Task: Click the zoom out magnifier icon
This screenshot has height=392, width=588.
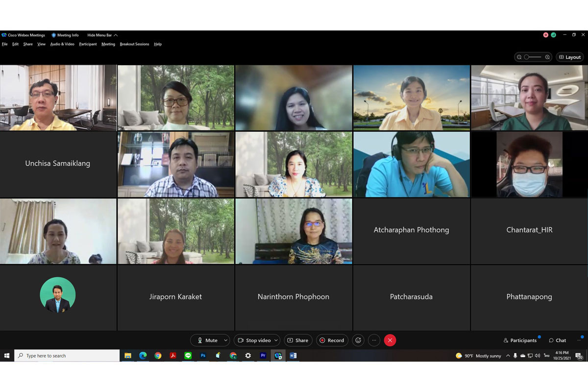Action: [519, 57]
